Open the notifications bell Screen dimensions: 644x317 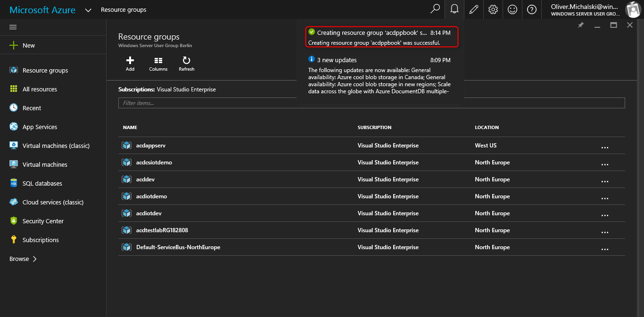454,9
